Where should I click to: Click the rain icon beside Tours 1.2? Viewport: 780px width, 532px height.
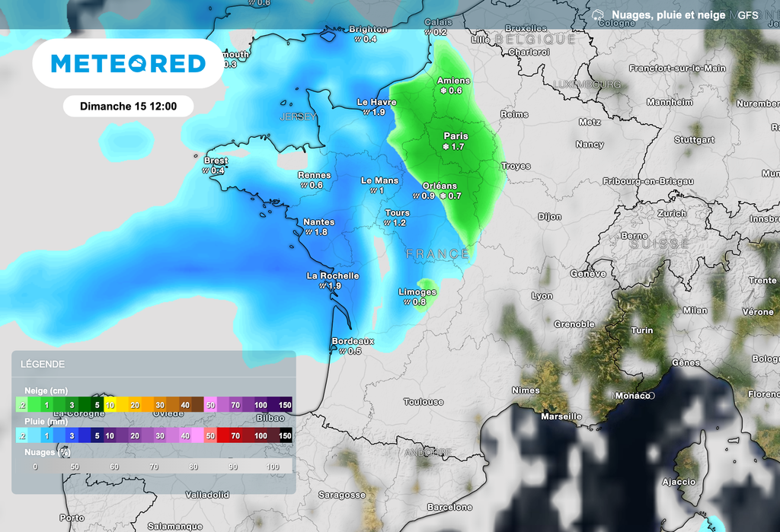pos(387,222)
